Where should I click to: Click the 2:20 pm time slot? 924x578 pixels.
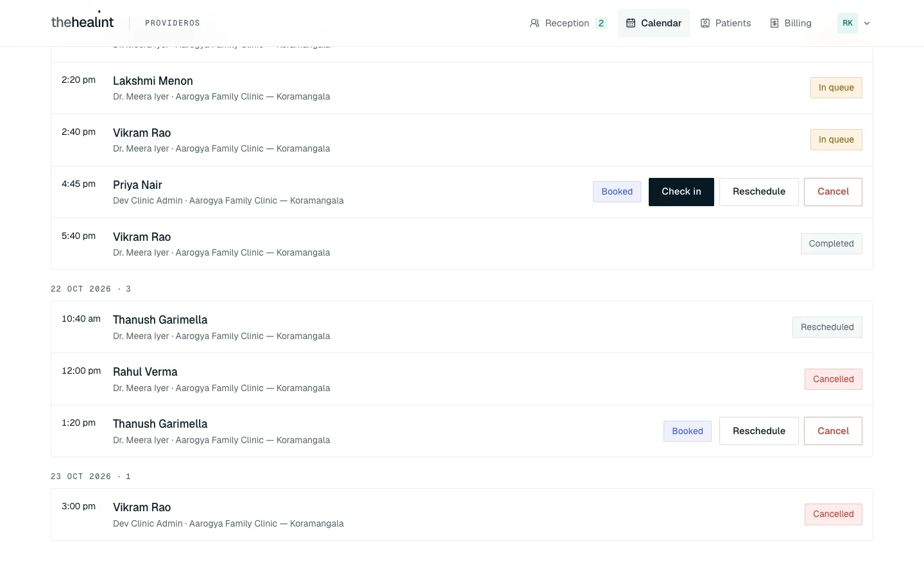coord(78,80)
